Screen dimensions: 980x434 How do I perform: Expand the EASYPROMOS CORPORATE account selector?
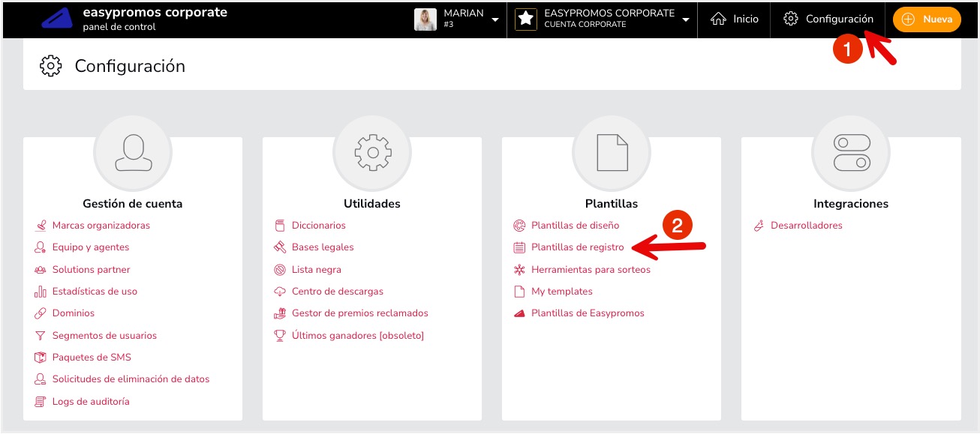pos(685,19)
